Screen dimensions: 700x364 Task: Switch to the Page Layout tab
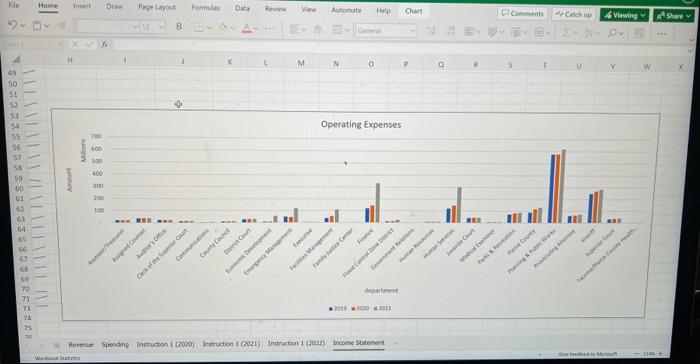(x=157, y=7)
